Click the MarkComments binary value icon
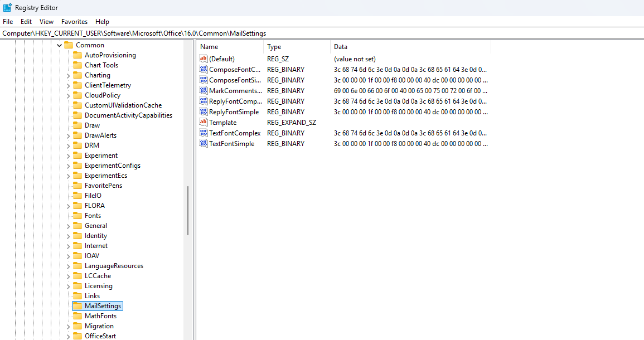This screenshot has width=644, height=340. pos(204,91)
